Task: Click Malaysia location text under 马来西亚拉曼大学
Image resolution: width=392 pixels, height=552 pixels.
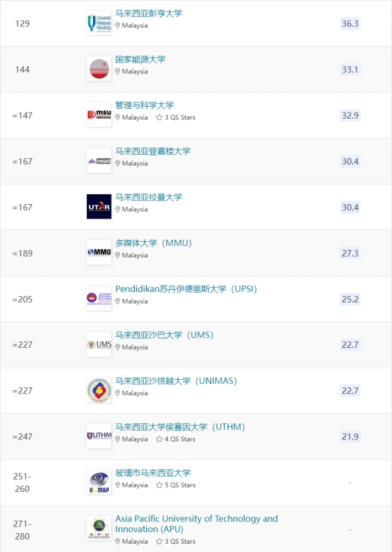Action: [x=135, y=209]
